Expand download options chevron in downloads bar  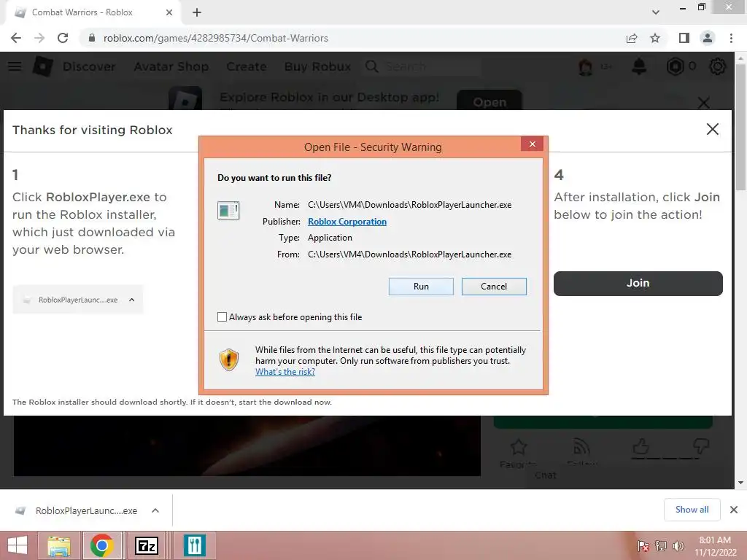(x=155, y=510)
